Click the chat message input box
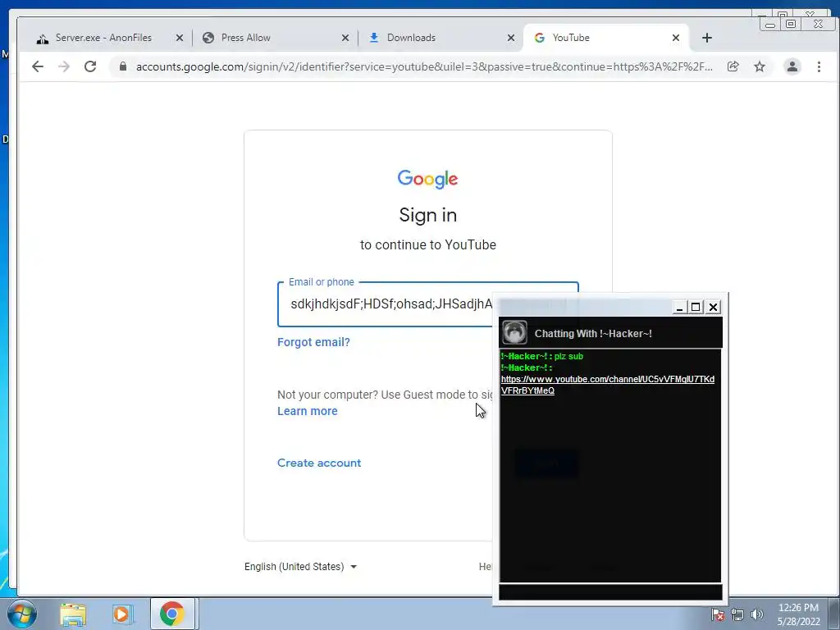This screenshot has width=840, height=630. pos(610,592)
